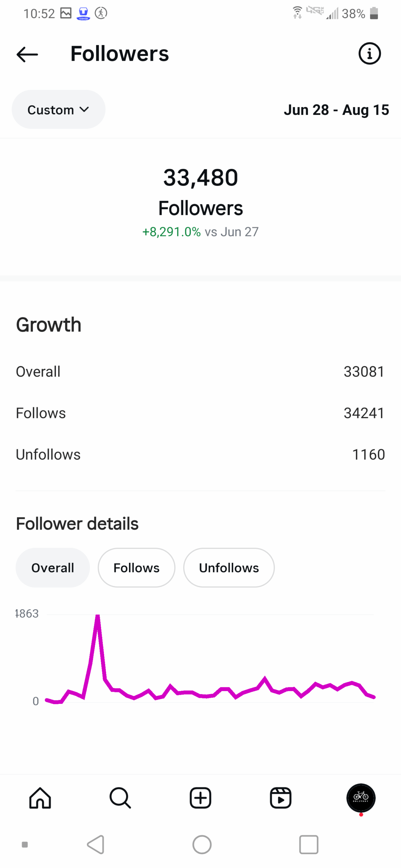401x868 pixels.
Task: Tap the back arrow icon
Action: [27, 54]
